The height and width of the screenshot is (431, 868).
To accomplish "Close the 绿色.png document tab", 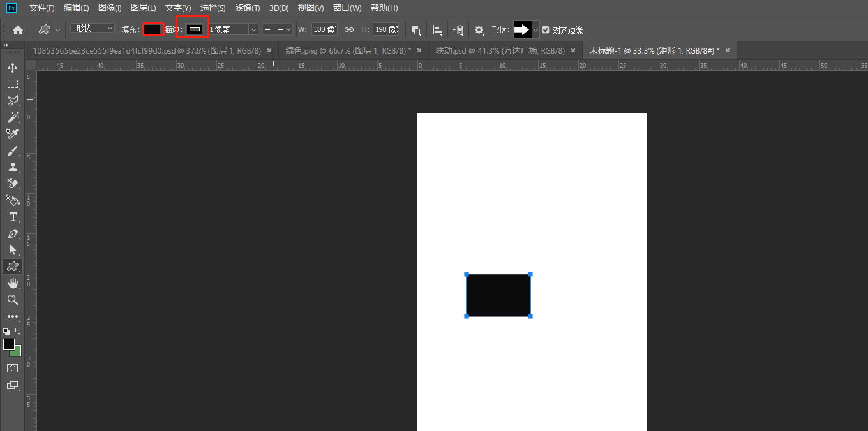I will click(x=419, y=50).
